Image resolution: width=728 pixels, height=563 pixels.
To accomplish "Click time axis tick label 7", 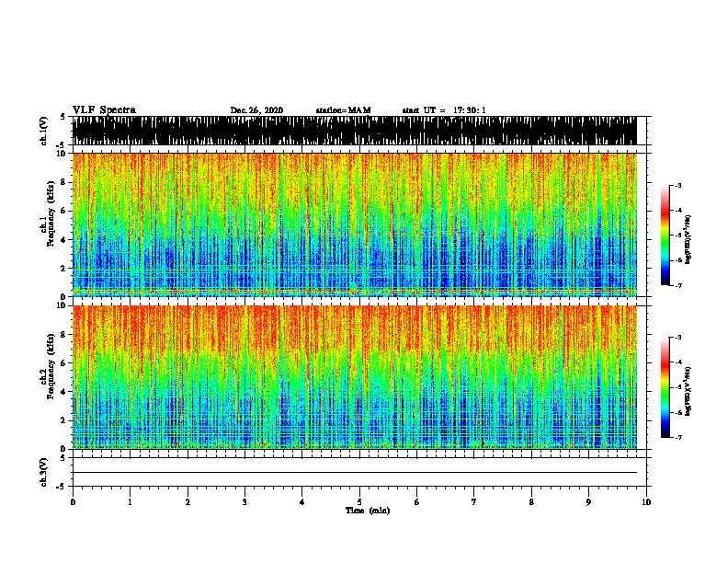I will (x=474, y=502).
